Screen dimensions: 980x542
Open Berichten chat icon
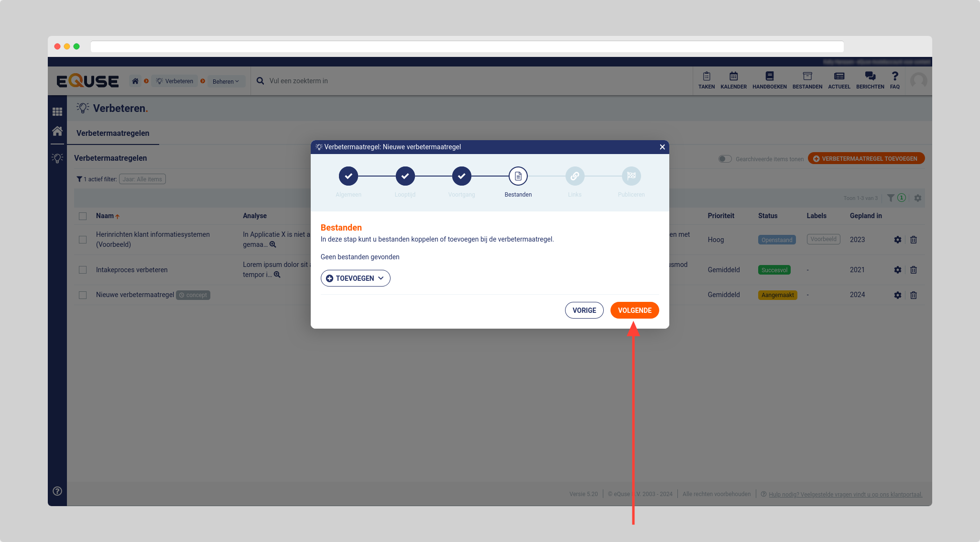(x=870, y=77)
